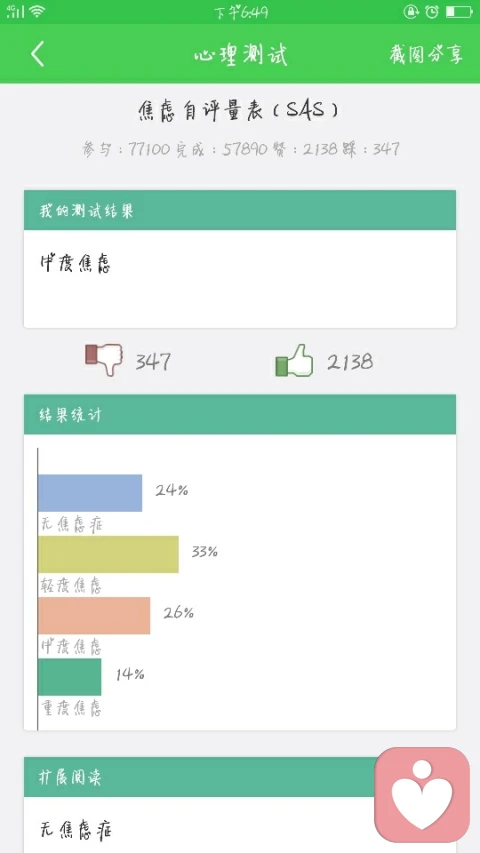Tap the Wi-Fi status icon
The width and height of the screenshot is (480, 853).
[38, 11]
